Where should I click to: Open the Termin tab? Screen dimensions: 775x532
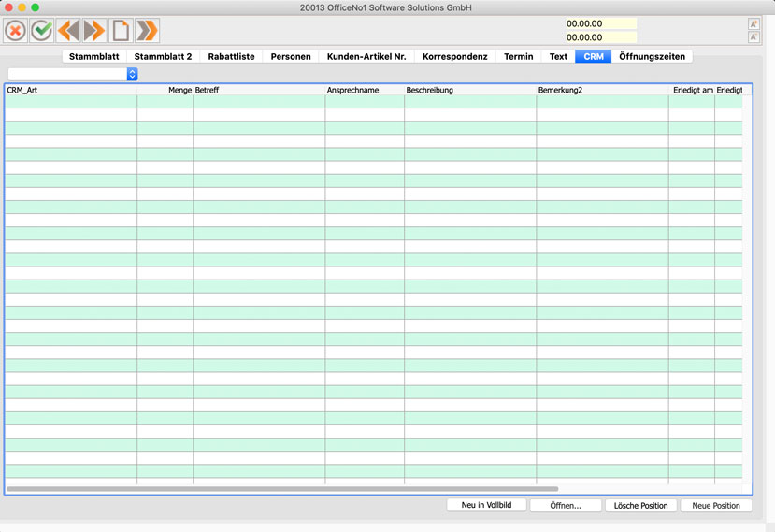click(519, 56)
